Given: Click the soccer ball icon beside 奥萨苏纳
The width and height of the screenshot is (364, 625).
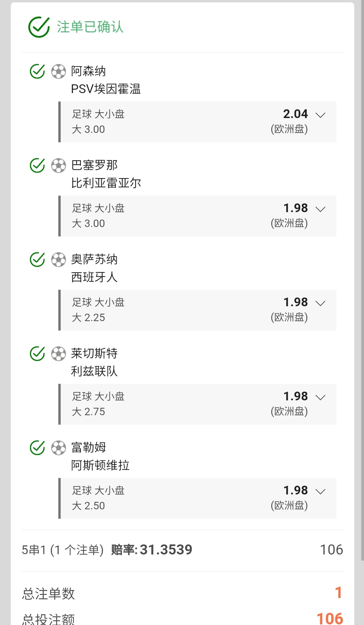Looking at the screenshot, I should tap(58, 260).
